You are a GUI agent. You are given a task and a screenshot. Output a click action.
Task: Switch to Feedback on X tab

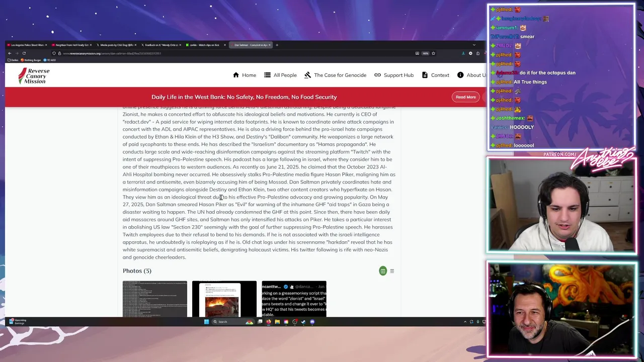160,45
